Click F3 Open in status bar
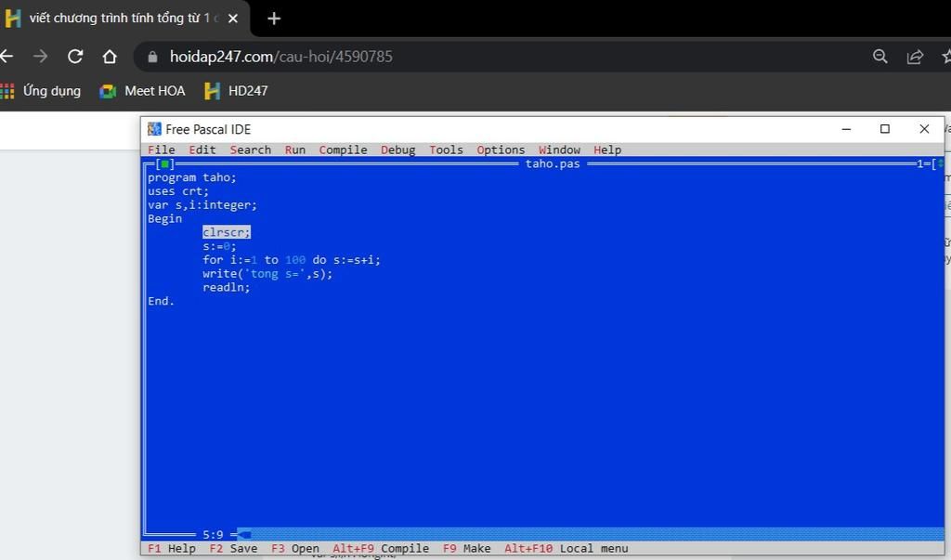 [x=294, y=549]
